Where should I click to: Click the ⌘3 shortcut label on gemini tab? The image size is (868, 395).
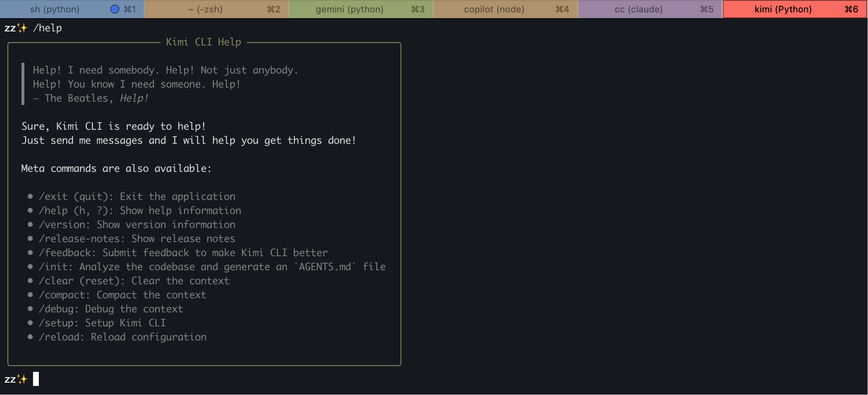coord(418,9)
